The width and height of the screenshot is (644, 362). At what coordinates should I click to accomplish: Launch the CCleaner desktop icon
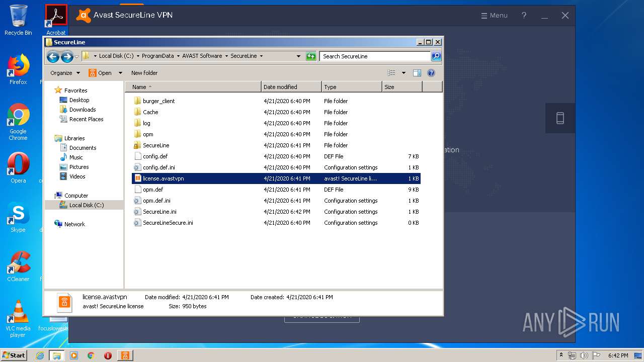click(18, 266)
